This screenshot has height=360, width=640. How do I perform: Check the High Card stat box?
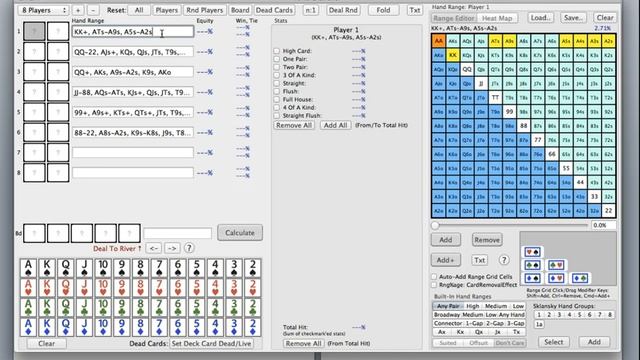277,51
